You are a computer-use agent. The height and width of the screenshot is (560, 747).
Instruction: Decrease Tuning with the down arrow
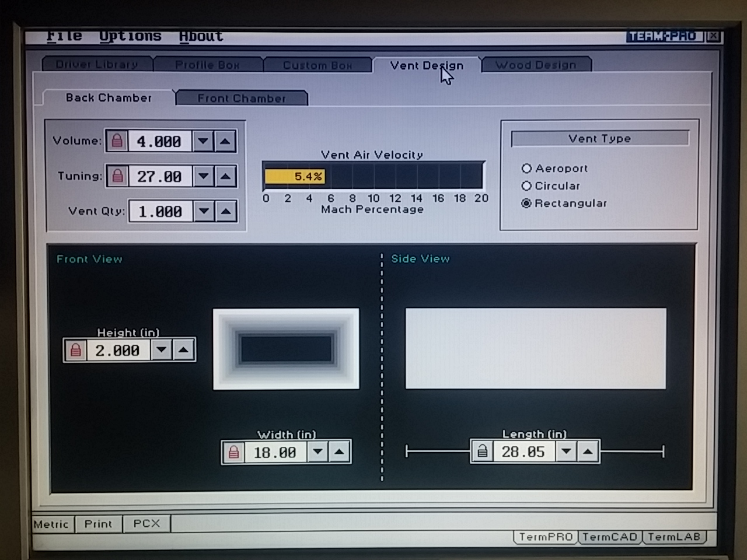pos(204,176)
